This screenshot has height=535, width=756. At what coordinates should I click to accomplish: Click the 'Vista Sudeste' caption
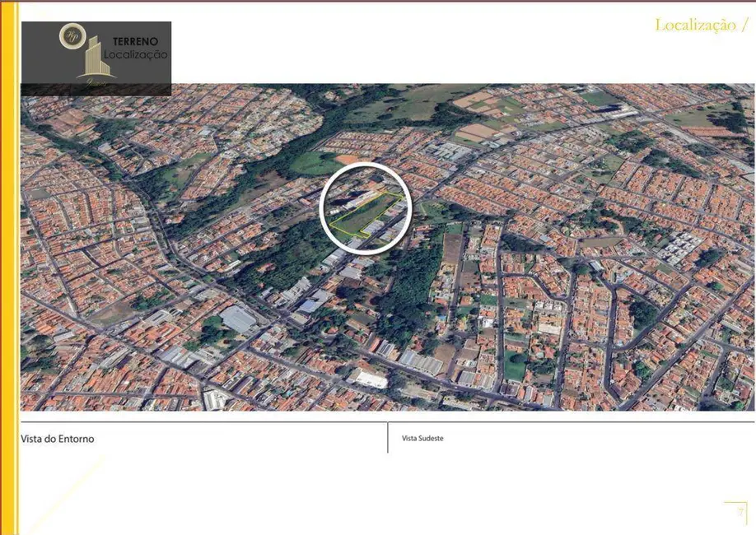pos(422,439)
